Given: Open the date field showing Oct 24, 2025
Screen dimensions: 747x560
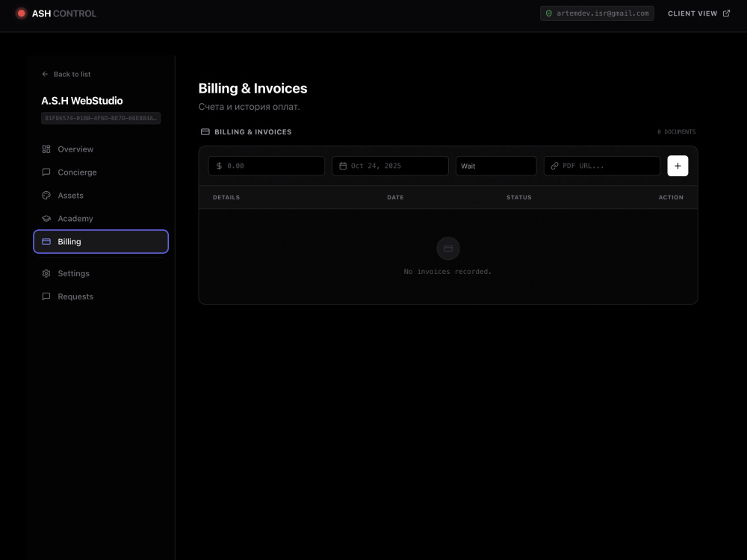Looking at the screenshot, I should [390, 166].
